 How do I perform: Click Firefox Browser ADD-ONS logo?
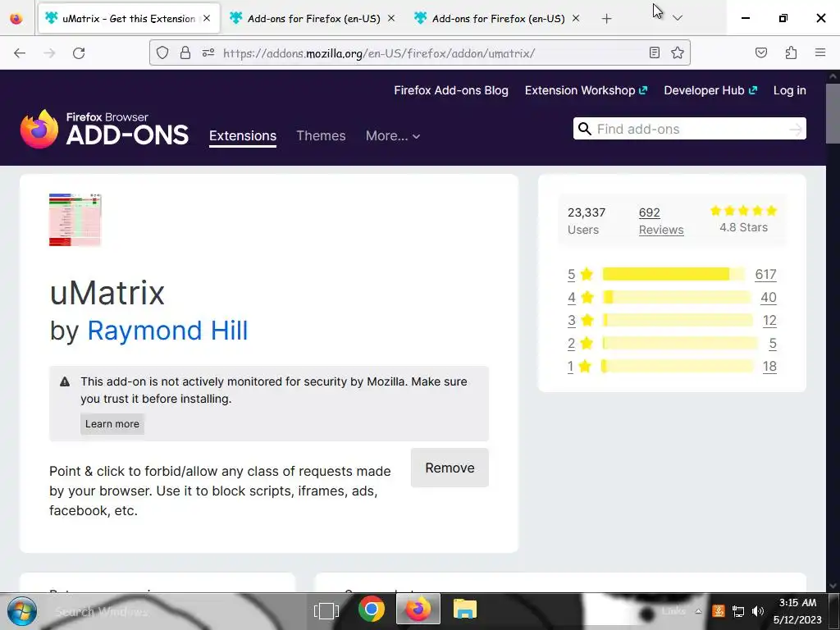pos(104,129)
